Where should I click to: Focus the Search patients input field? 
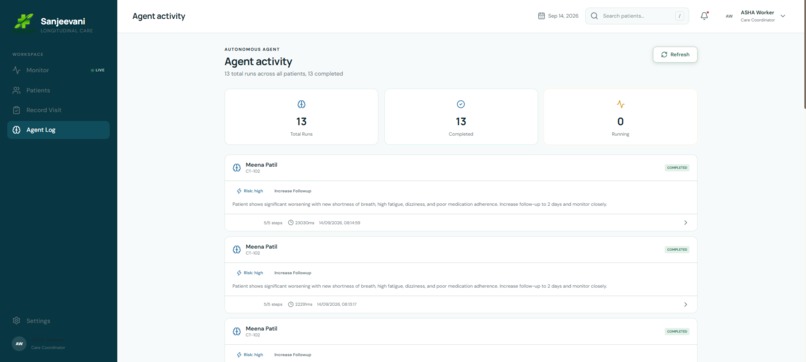coord(637,16)
